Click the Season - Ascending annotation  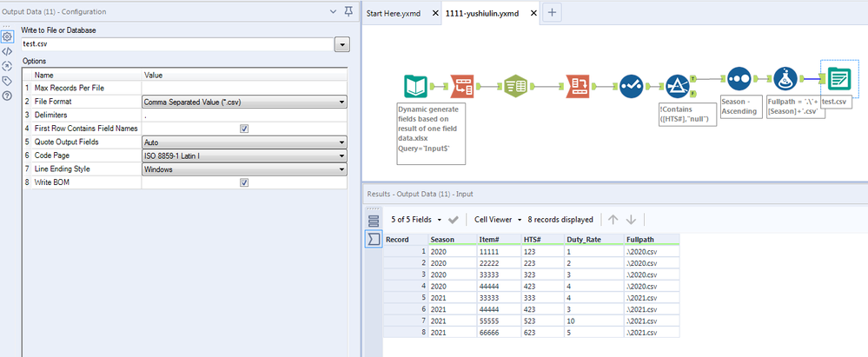(739, 107)
